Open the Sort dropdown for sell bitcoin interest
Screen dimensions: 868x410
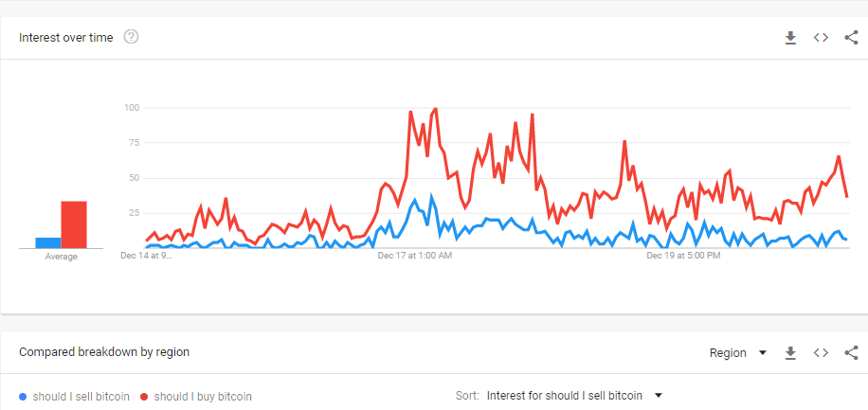click(574, 396)
